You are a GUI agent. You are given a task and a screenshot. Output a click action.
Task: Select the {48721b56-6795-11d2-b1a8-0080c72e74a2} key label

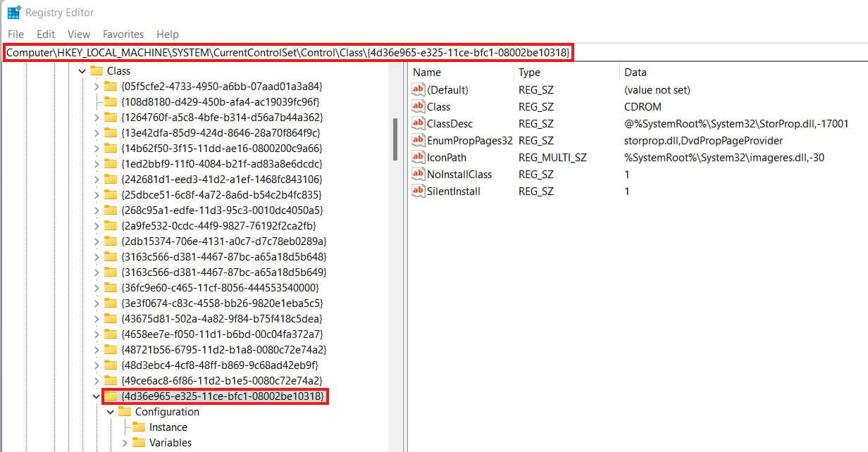(x=223, y=350)
